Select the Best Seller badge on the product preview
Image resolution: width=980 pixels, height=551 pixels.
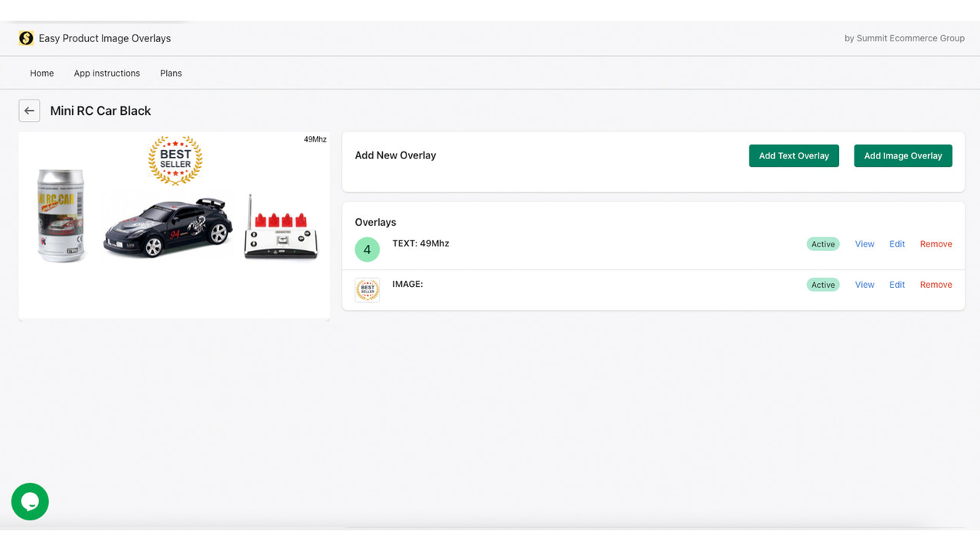pyautogui.click(x=175, y=161)
